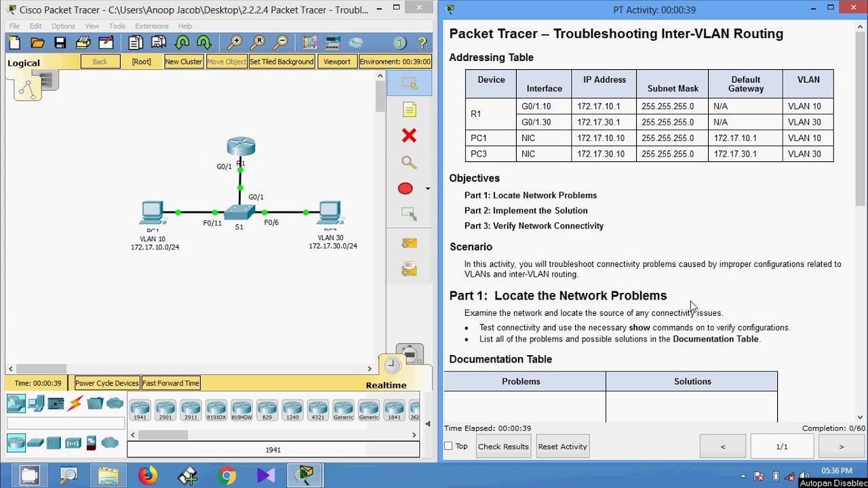Choose the Place Note tool

click(409, 109)
